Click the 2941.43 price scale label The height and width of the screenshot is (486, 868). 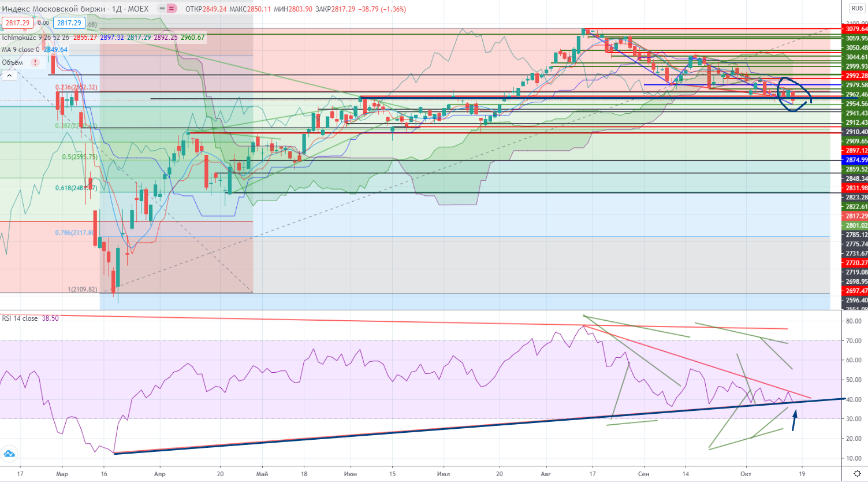(x=856, y=113)
